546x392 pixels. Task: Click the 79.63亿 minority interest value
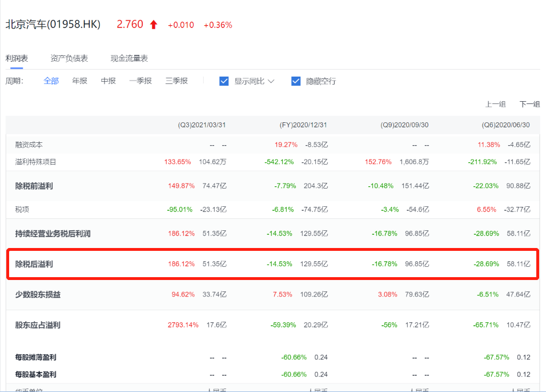click(417, 294)
